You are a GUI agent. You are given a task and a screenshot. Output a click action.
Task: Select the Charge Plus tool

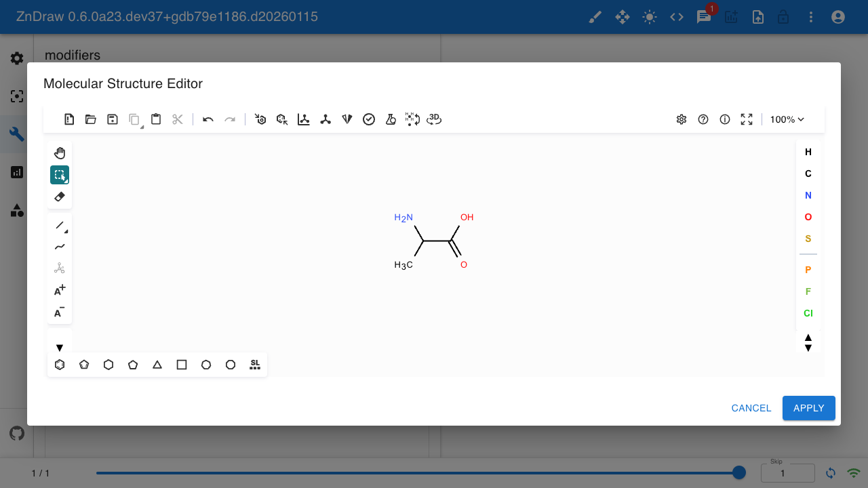[60, 290]
